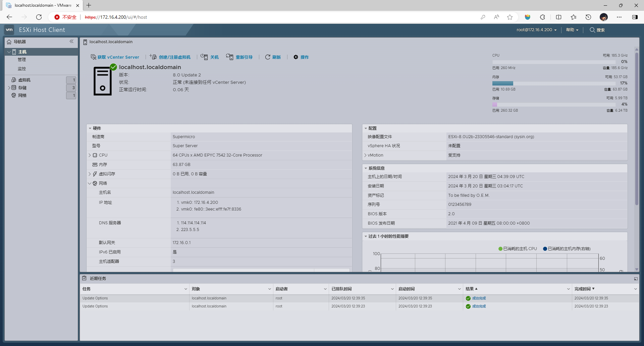The image size is (644, 346).
Task: Sort by 结果 column header
Action: point(470,289)
